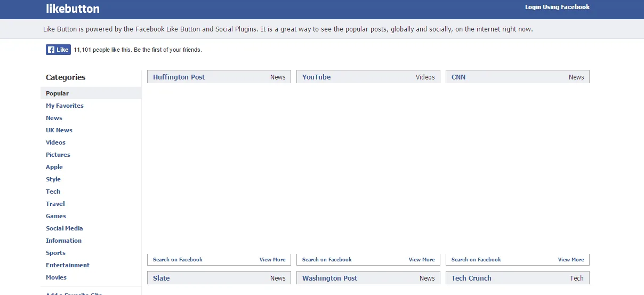Click the Categories heading
Viewport: 644px width, 295px height.
(66, 77)
